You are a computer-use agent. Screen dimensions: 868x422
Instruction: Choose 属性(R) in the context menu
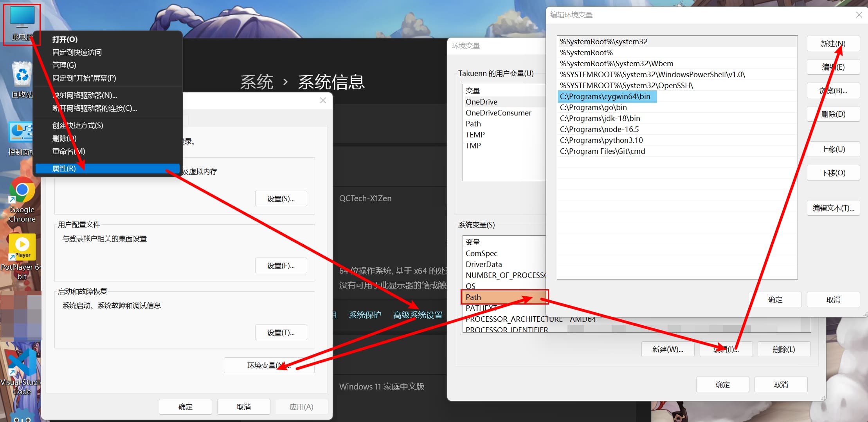click(x=64, y=169)
